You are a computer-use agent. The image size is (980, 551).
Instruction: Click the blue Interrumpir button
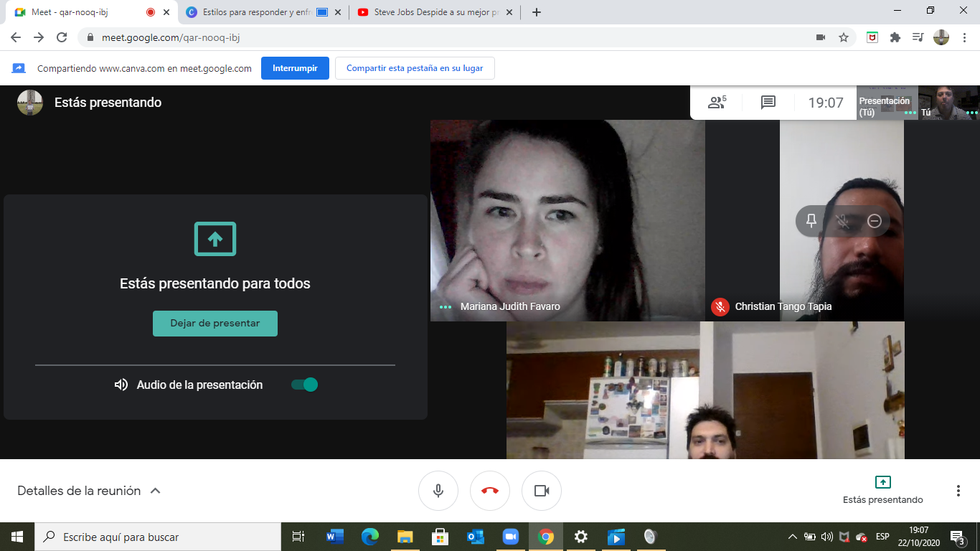[x=295, y=68]
